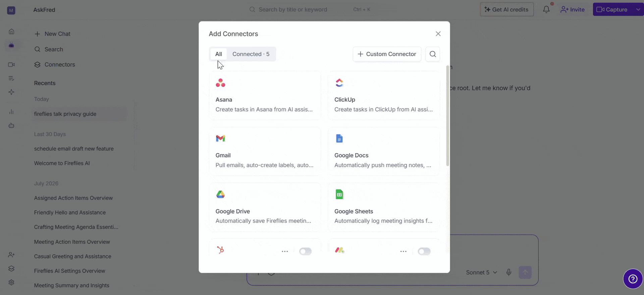Select the AskFred bot icon in sidebar
This screenshot has height=295, width=644.
[11, 45]
